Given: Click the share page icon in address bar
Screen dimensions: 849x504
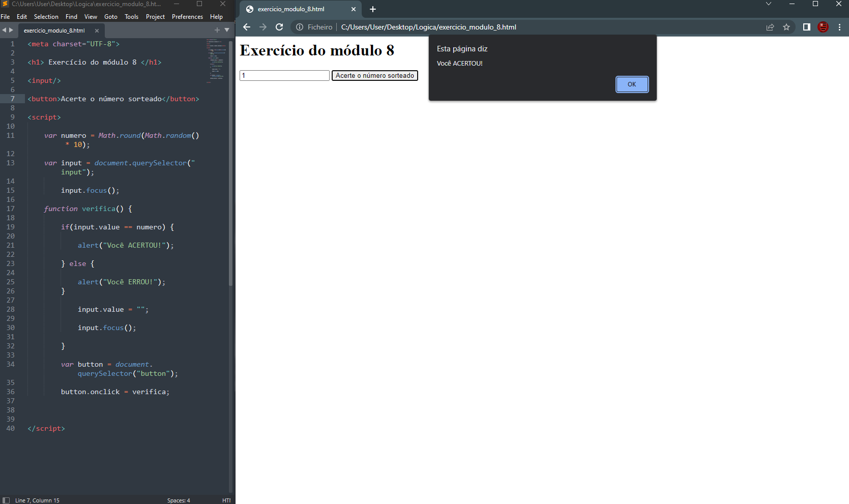Looking at the screenshot, I should point(770,27).
